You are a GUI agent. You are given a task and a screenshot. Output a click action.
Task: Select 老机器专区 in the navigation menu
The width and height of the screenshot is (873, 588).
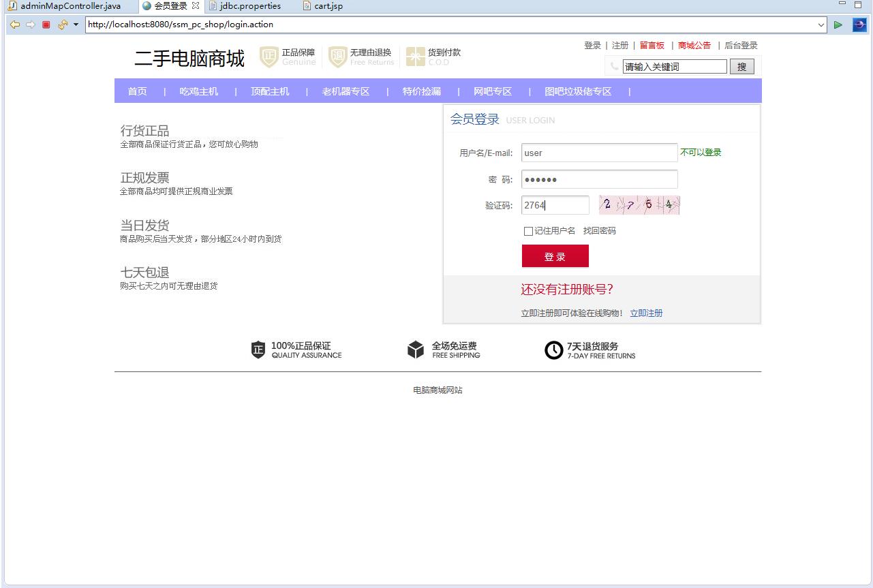[x=344, y=90]
